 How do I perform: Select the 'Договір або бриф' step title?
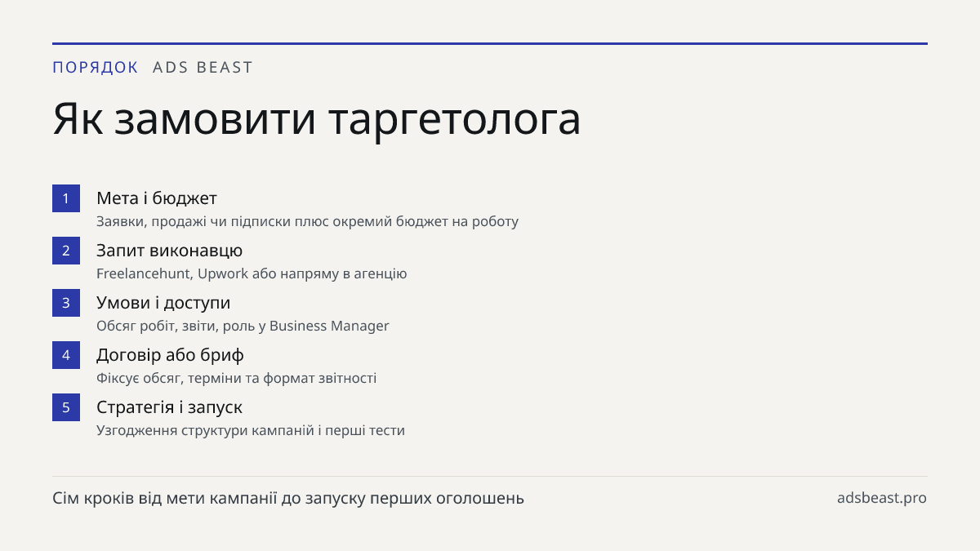pyautogui.click(x=170, y=355)
